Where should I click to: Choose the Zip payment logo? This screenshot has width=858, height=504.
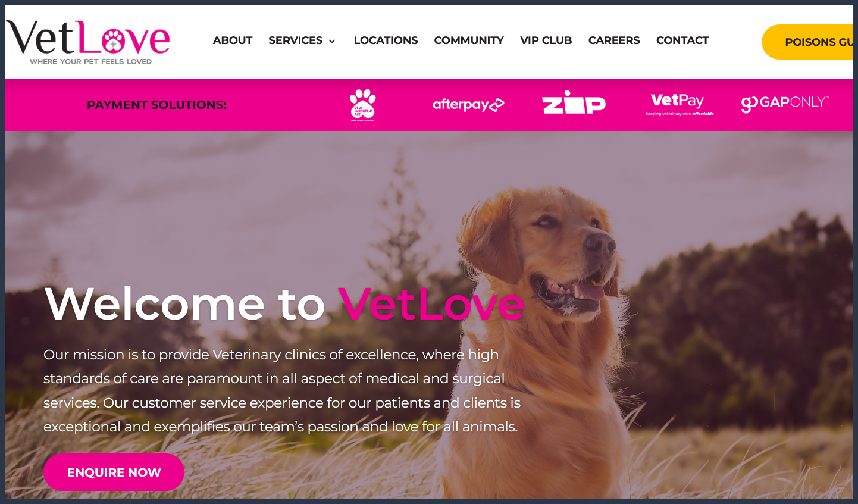click(x=574, y=102)
